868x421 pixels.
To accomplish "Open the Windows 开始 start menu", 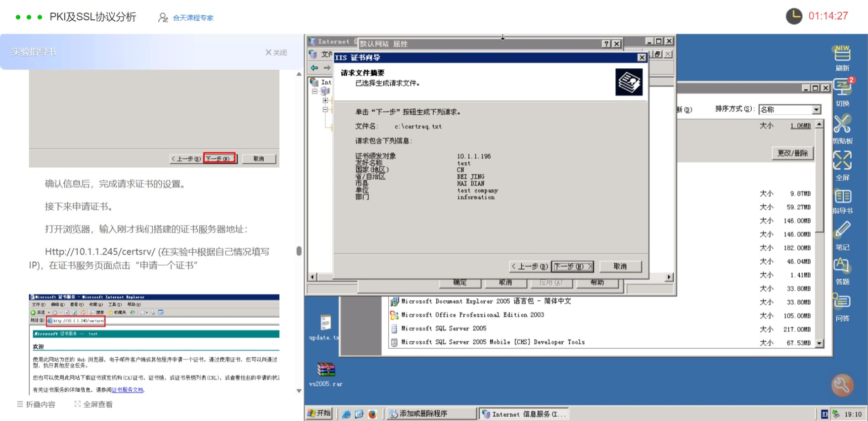I will pos(319,414).
